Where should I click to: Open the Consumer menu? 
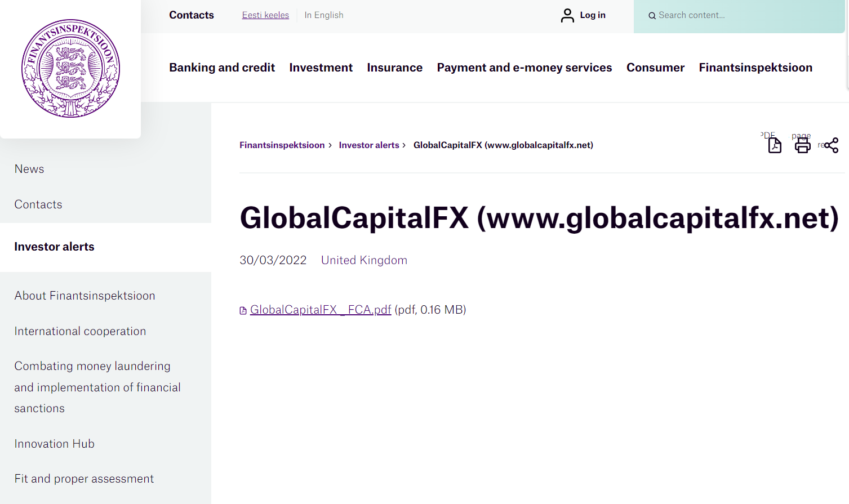point(656,68)
